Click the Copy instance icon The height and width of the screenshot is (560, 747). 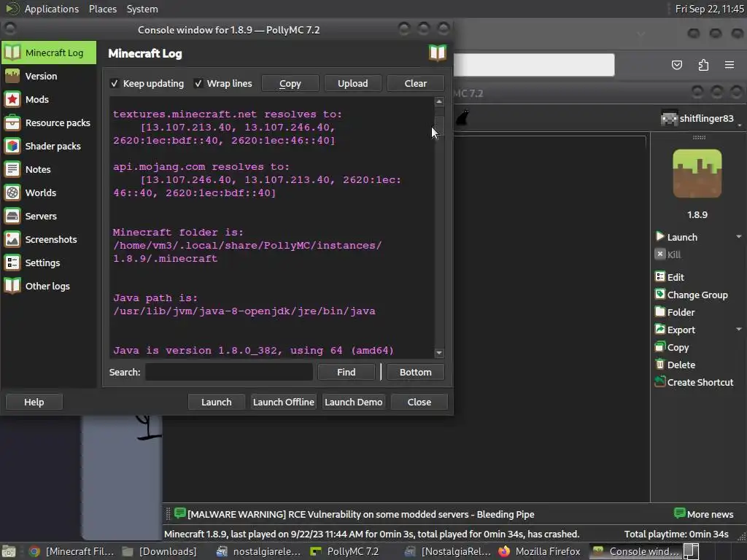659,347
